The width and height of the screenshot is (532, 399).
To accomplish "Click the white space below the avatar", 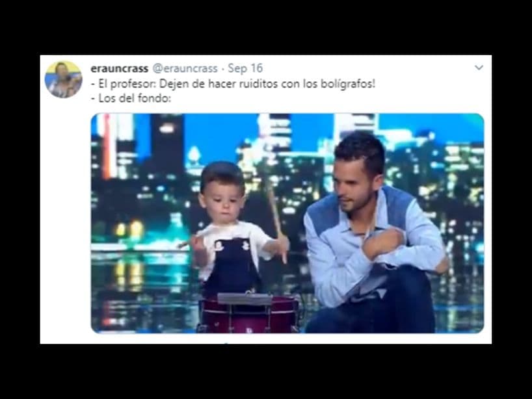I will (64, 220).
